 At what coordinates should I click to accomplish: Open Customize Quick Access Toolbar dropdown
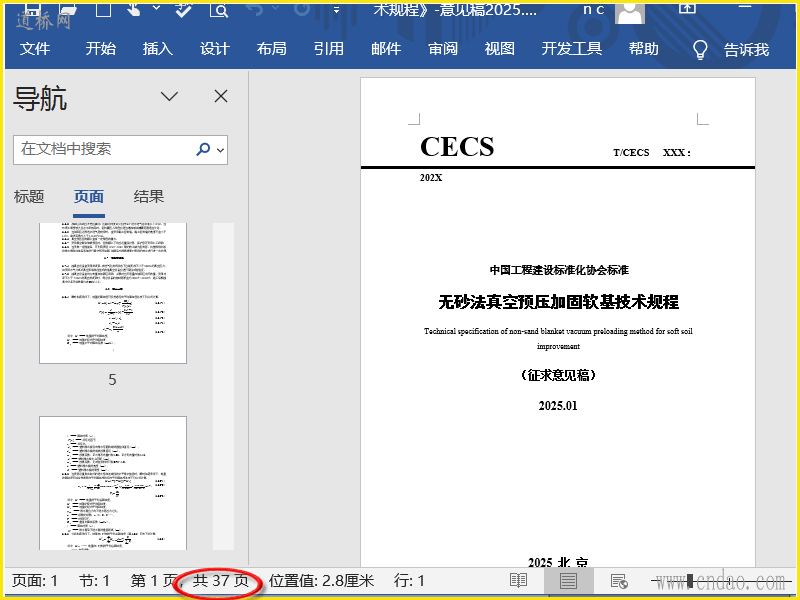point(336,10)
